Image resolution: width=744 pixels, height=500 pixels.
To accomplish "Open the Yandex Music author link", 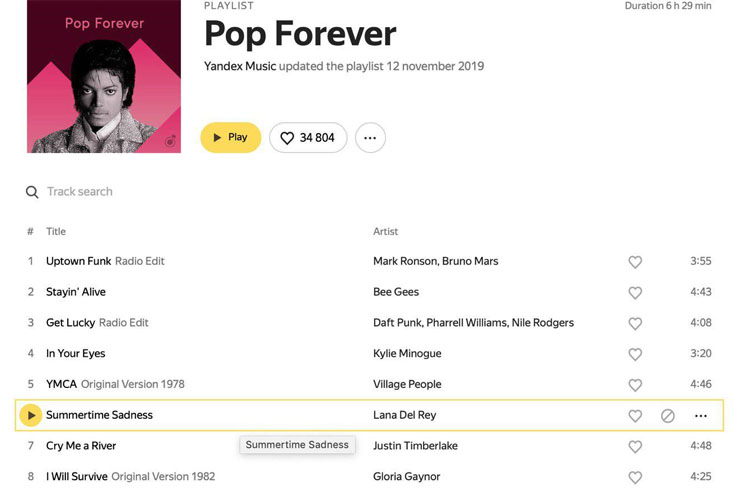I will (240, 67).
